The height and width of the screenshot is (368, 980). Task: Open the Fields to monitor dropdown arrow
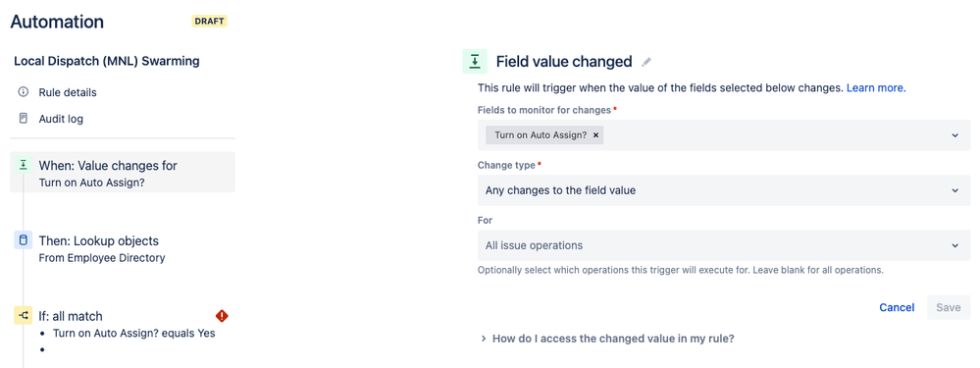[955, 135]
